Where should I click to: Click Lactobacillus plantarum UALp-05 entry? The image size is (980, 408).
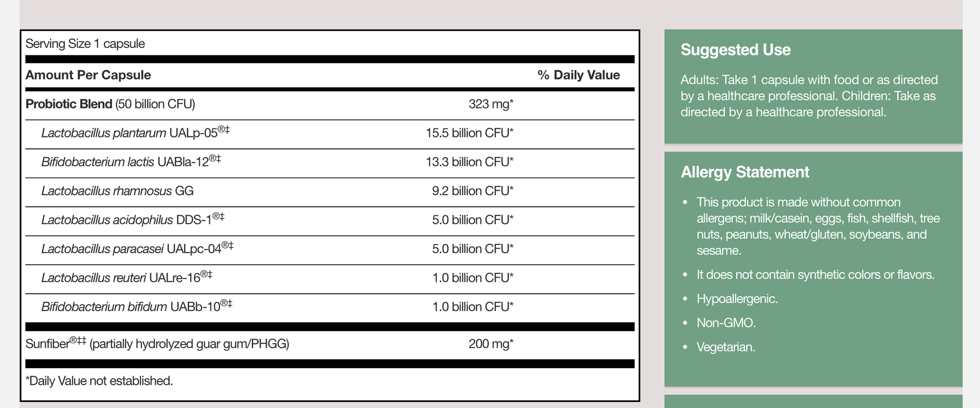[135, 133]
